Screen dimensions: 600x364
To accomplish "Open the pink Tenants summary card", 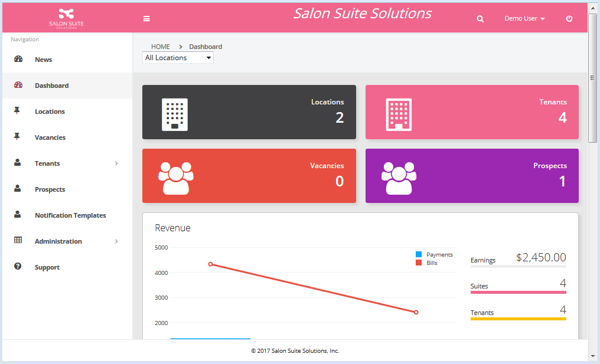I will (472, 112).
